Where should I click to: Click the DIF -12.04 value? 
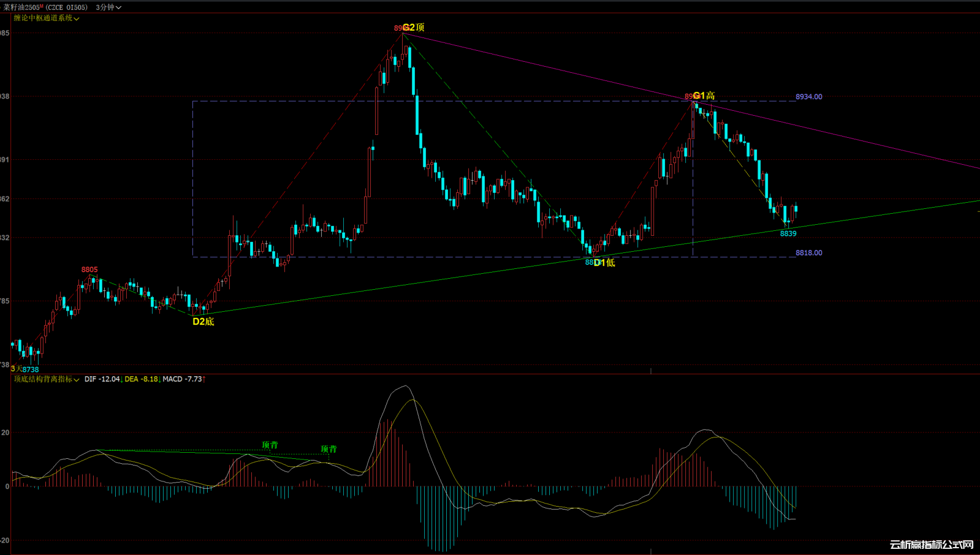[102, 379]
